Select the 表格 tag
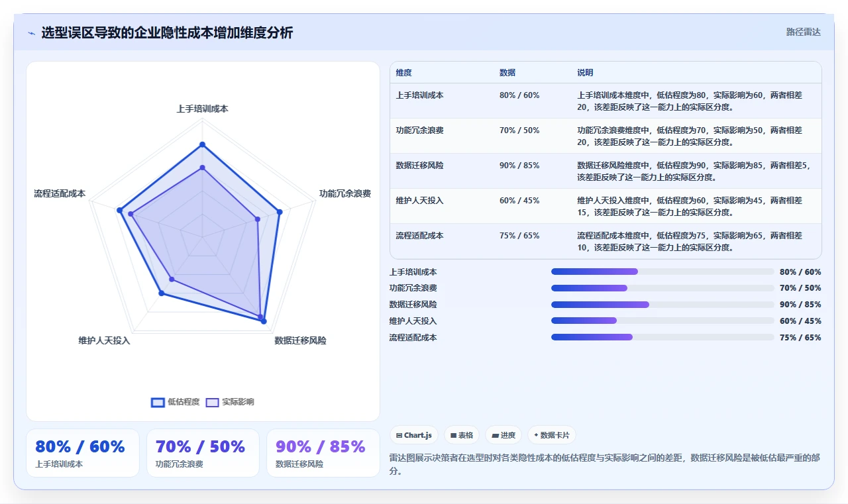Screen dimensions: 848x504 pyautogui.click(x=462, y=435)
